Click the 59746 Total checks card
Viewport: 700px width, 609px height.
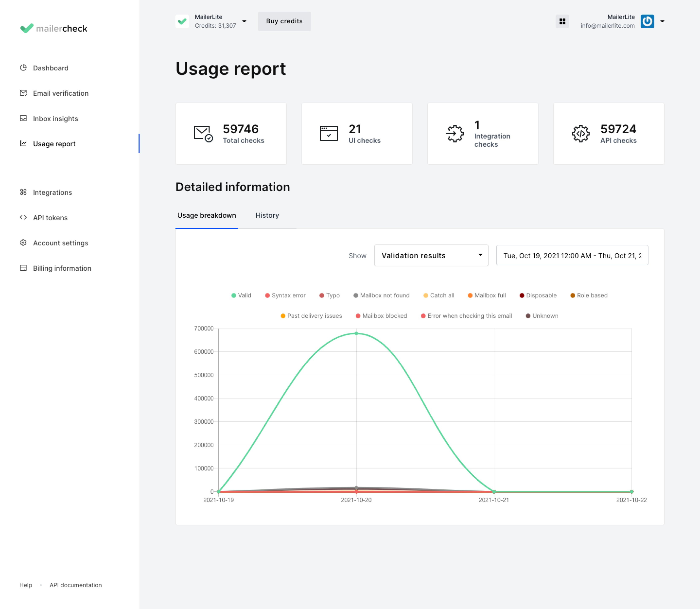coord(231,134)
